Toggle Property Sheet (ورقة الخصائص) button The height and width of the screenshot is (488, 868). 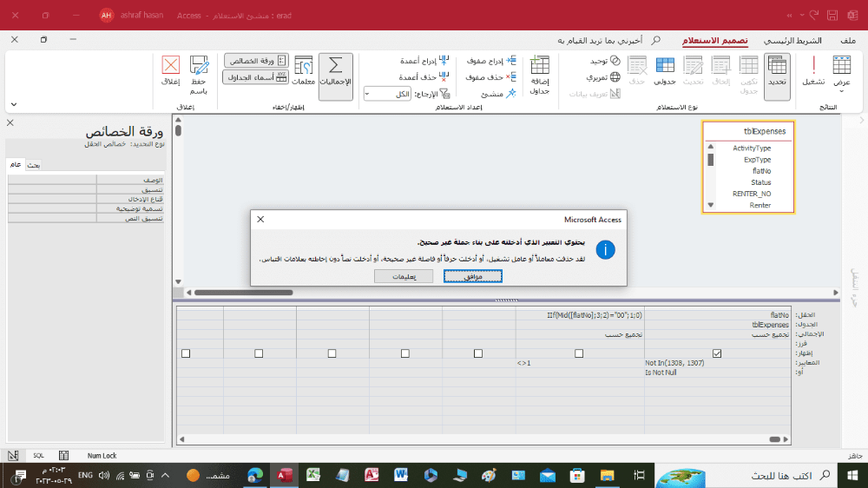pyautogui.click(x=256, y=61)
